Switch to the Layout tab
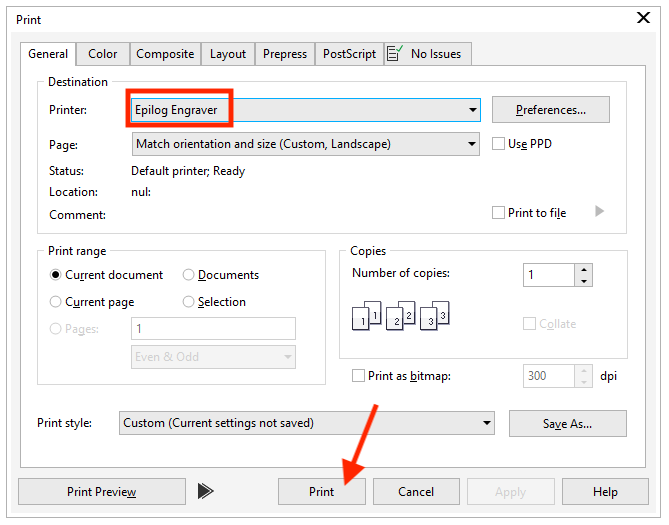 (x=228, y=54)
